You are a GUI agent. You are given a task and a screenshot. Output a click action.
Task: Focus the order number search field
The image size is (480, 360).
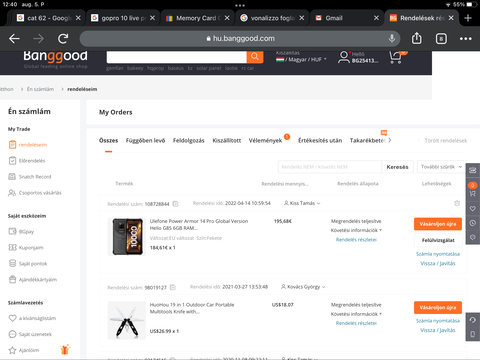(x=330, y=167)
